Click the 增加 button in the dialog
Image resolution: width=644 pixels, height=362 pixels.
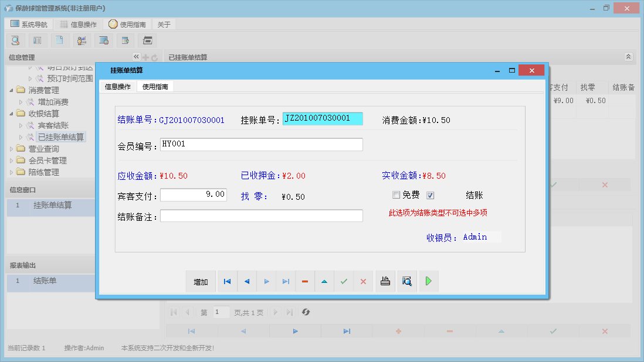point(201,281)
